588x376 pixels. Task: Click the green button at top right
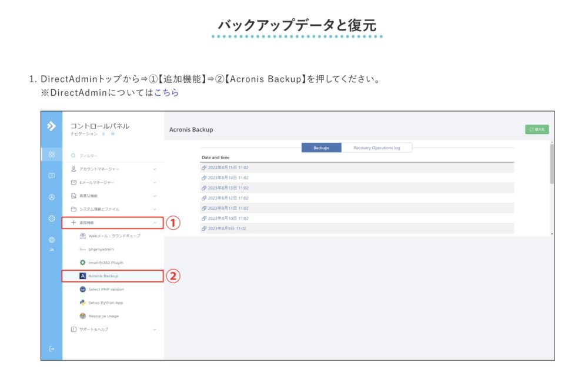click(537, 129)
